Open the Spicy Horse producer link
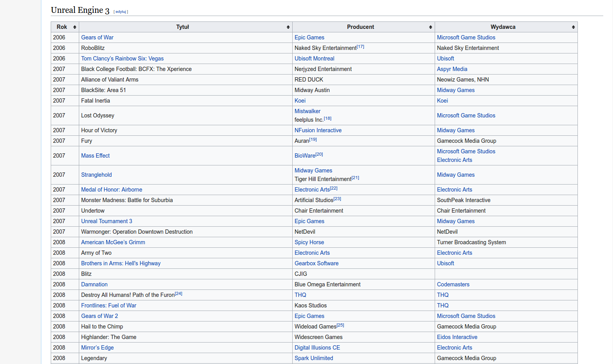613x364 pixels. coord(309,242)
